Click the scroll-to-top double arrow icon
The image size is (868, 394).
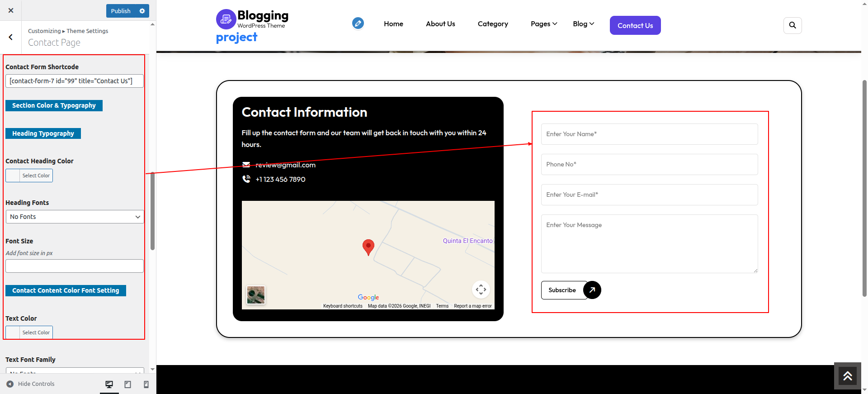pyautogui.click(x=847, y=376)
